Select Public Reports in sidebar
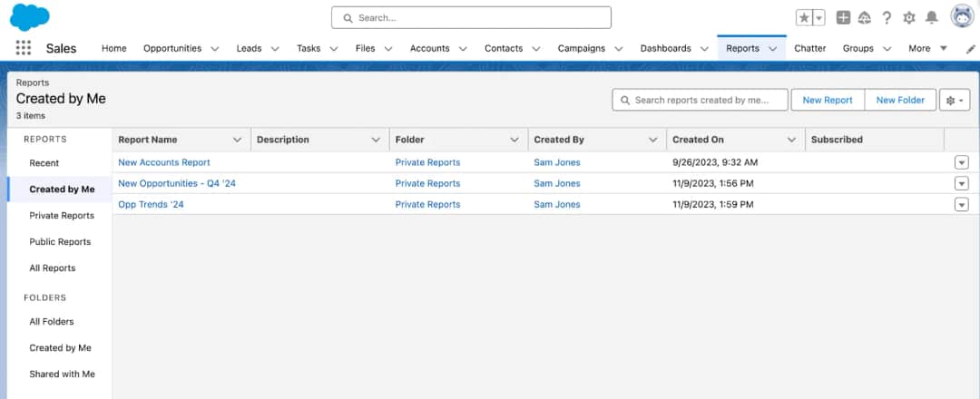The image size is (980, 399). click(60, 241)
